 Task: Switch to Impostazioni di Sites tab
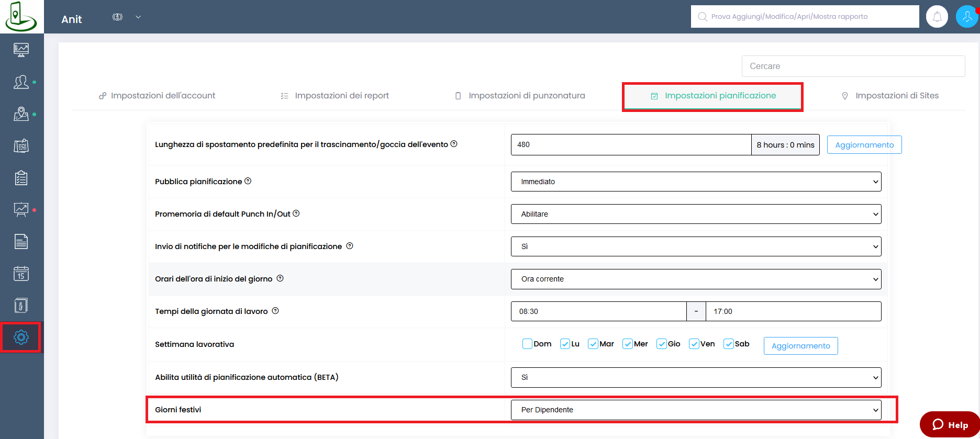coord(890,96)
